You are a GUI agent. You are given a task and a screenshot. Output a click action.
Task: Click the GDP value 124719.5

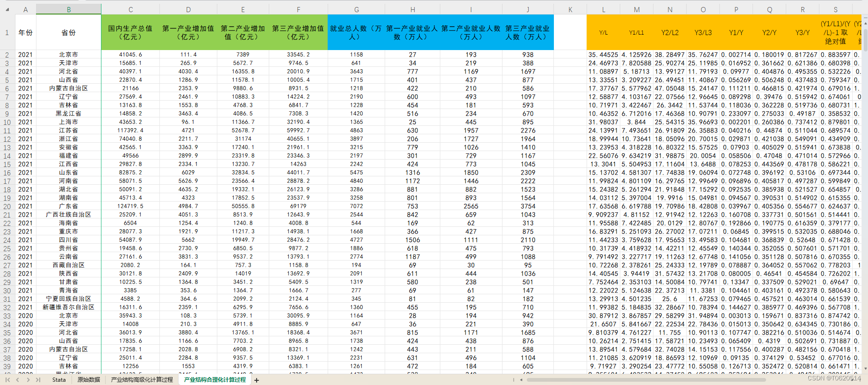tap(130, 206)
